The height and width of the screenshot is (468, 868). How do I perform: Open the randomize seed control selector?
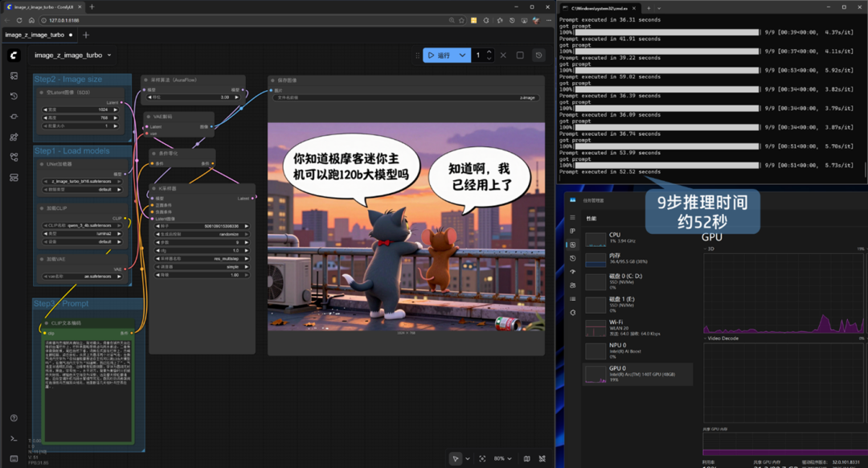(x=202, y=234)
